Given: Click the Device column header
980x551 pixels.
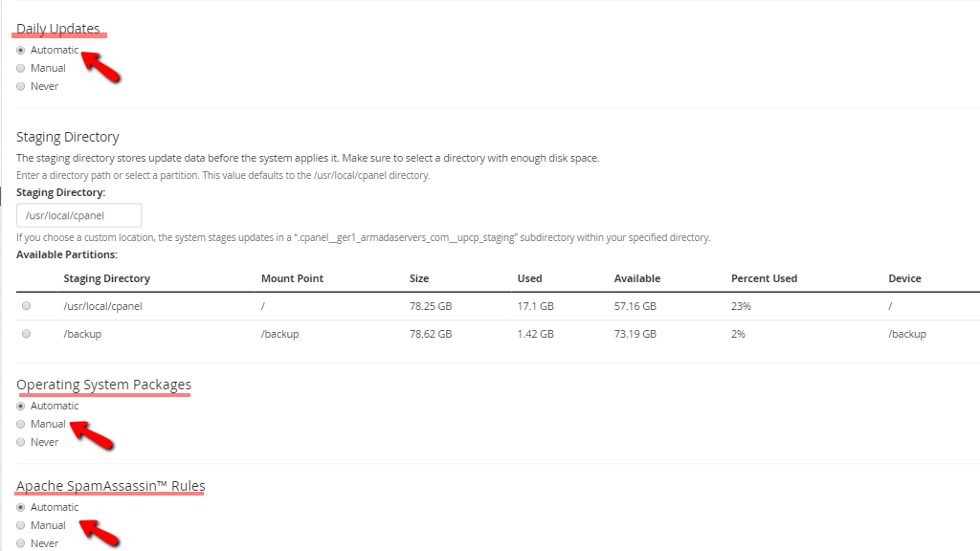Looking at the screenshot, I should tap(905, 278).
